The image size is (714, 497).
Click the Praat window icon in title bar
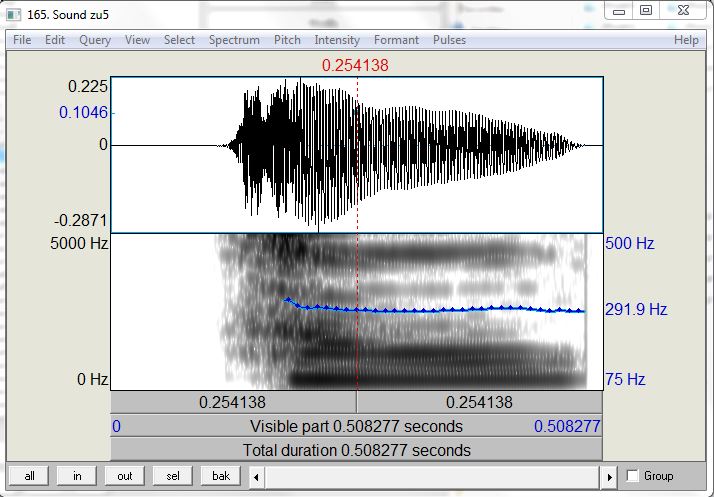click(14, 15)
